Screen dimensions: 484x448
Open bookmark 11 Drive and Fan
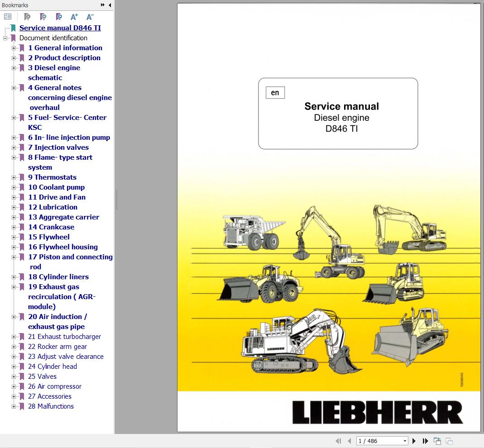point(57,197)
